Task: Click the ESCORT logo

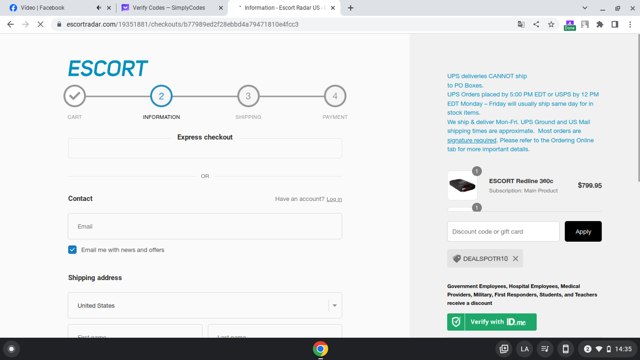Action: (107, 69)
